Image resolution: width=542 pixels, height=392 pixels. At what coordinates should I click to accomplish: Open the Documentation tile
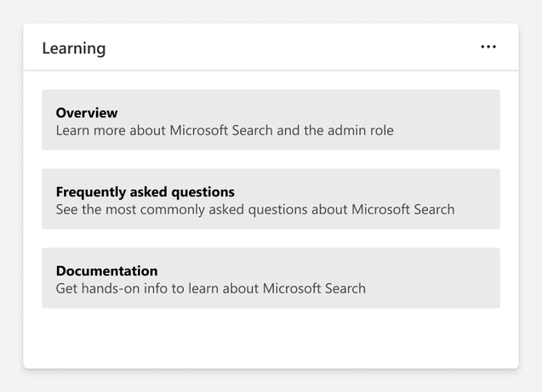coord(271,278)
